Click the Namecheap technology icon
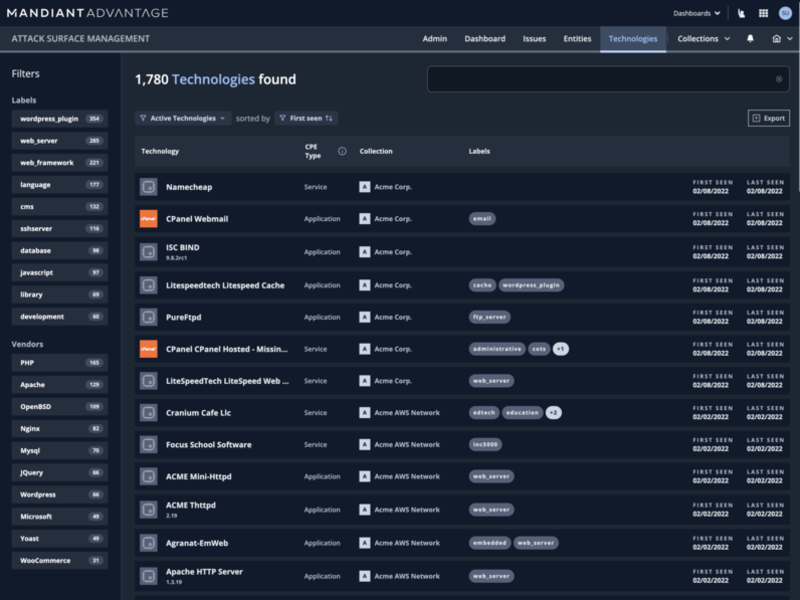800x600 pixels. point(148,187)
